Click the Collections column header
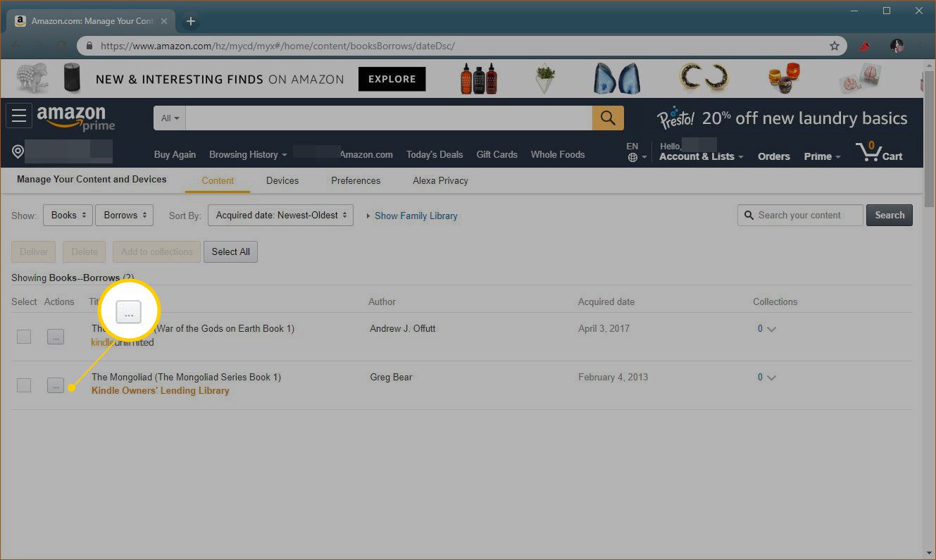Viewport: 936px width, 560px height. coord(775,301)
